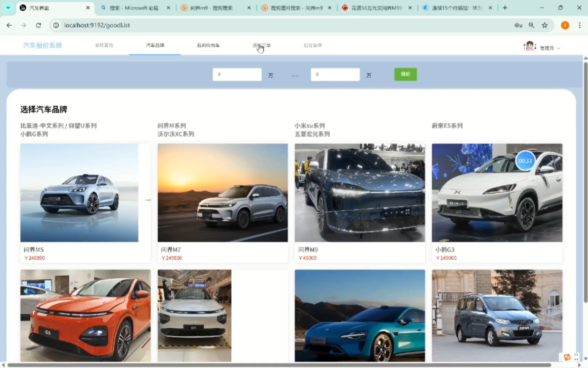Bookmark this page with star icon
The height and width of the screenshot is (368, 588).
[x=545, y=25]
